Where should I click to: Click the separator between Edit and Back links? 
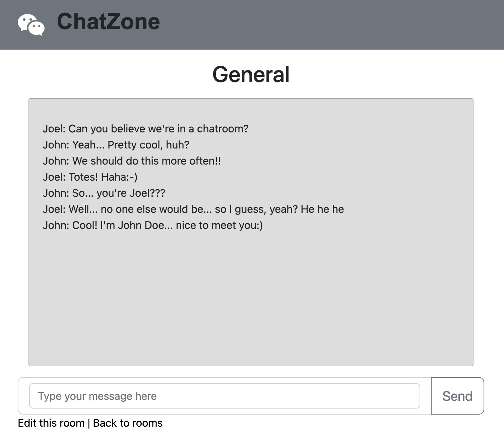[88, 423]
